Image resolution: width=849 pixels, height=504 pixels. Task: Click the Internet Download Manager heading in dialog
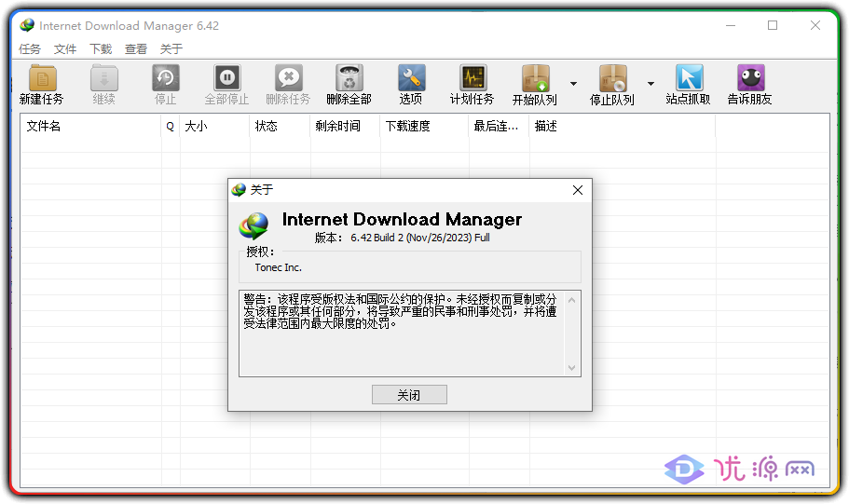tap(402, 219)
